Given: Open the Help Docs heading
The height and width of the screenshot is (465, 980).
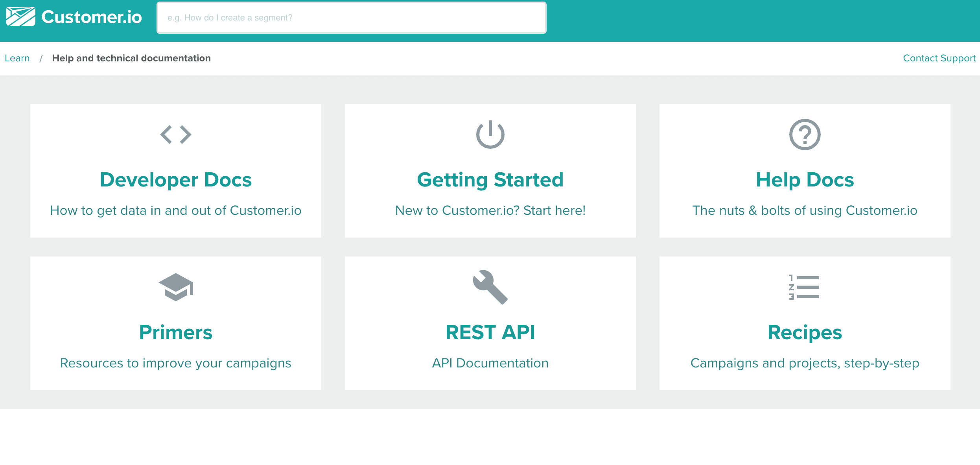Looking at the screenshot, I should coord(805,180).
